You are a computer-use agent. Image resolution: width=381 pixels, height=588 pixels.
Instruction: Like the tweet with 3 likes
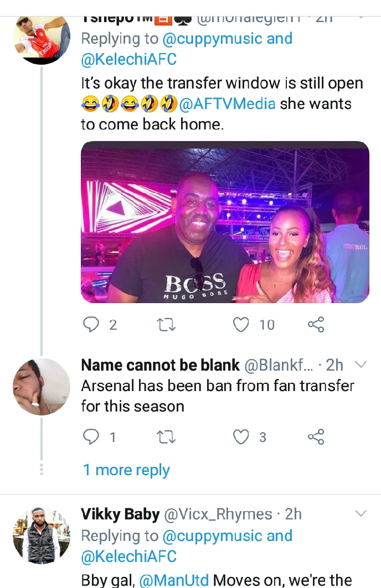(241, 438)
